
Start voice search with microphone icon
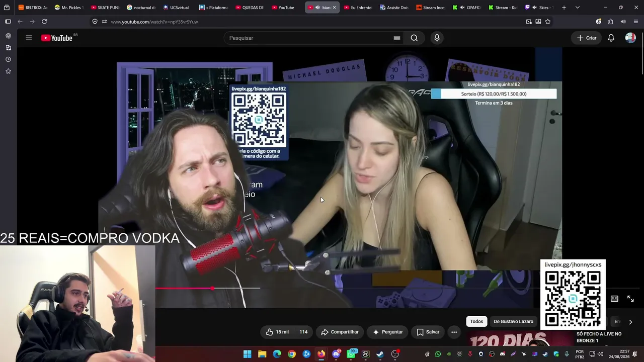pyautogui.click(x=437, y=38)
